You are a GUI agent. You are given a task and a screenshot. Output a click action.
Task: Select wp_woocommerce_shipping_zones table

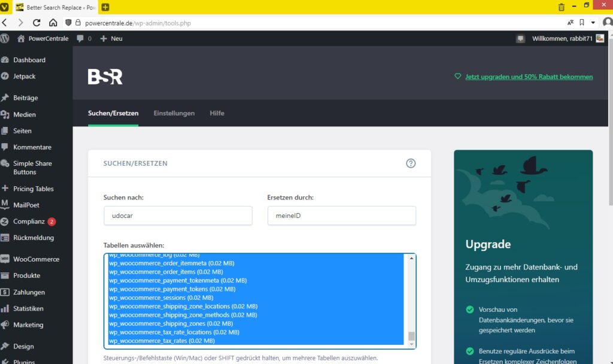(256, 323)
